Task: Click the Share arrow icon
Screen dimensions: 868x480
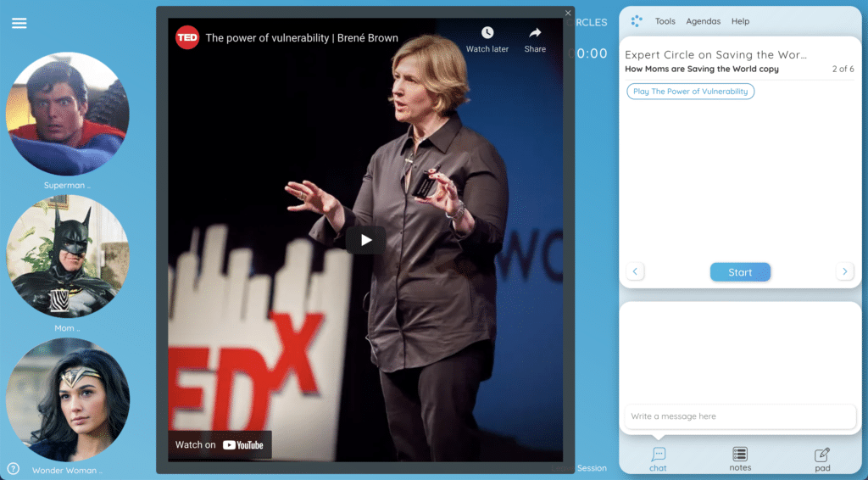Action: 535,33
